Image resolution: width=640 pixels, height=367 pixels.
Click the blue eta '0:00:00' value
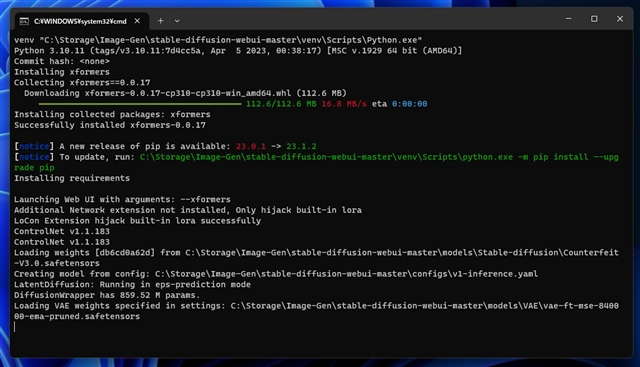tap(409, 104)
